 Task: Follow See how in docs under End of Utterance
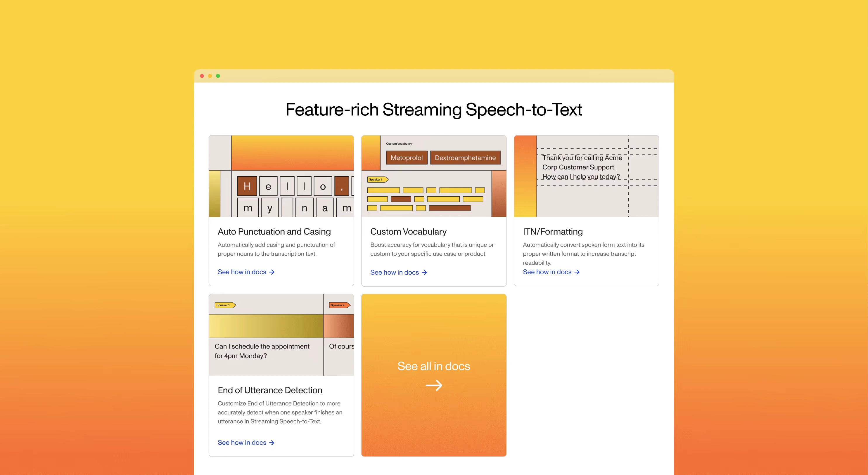coord(242,443)
